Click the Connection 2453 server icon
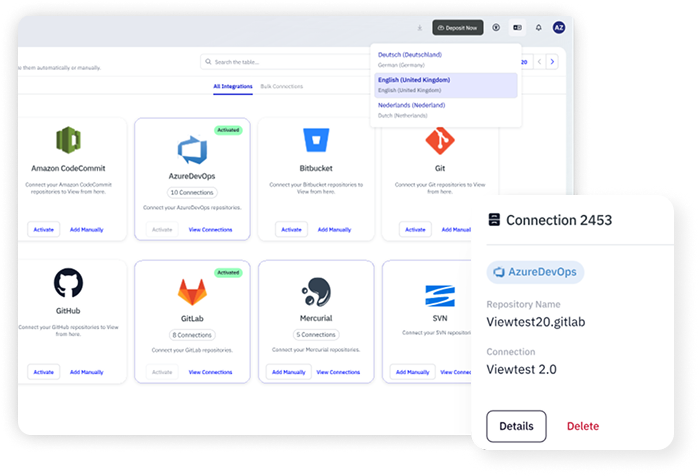The image size is (700, 476). [494, 220]
